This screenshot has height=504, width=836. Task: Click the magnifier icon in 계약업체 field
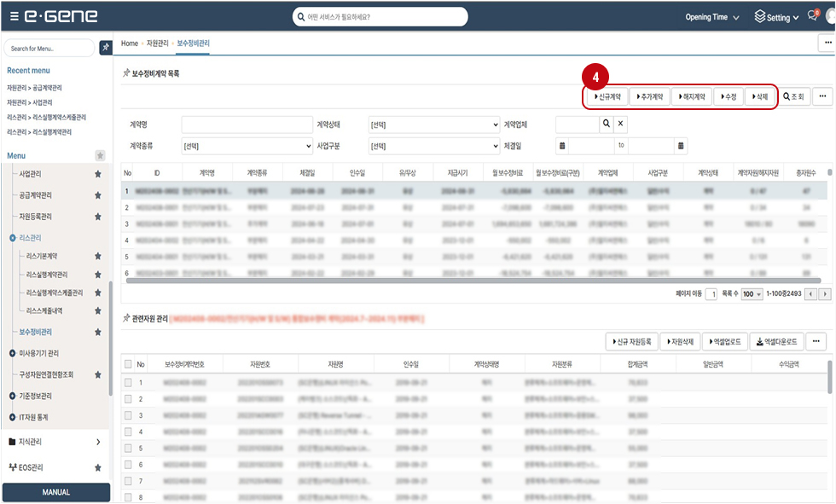[x=606, y=125]
